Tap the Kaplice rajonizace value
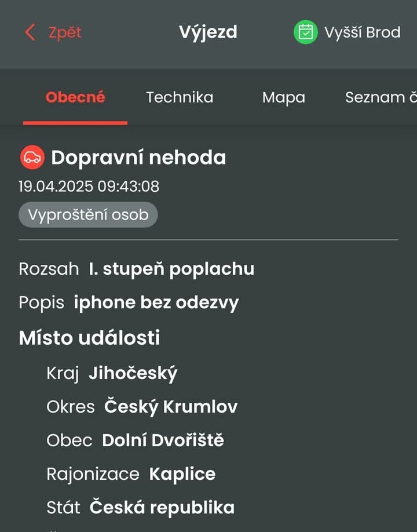Viewport: 417px width, 532px height. click(x=182, y=474)
